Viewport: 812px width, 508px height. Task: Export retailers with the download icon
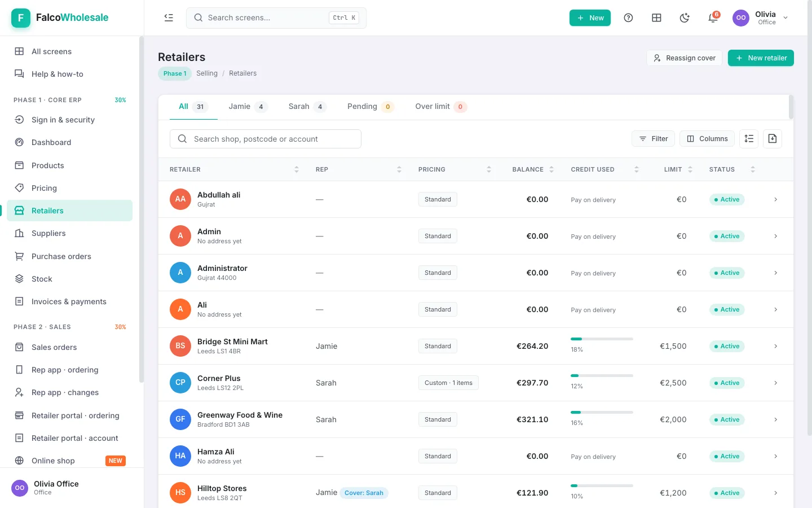tap(773, 139)
